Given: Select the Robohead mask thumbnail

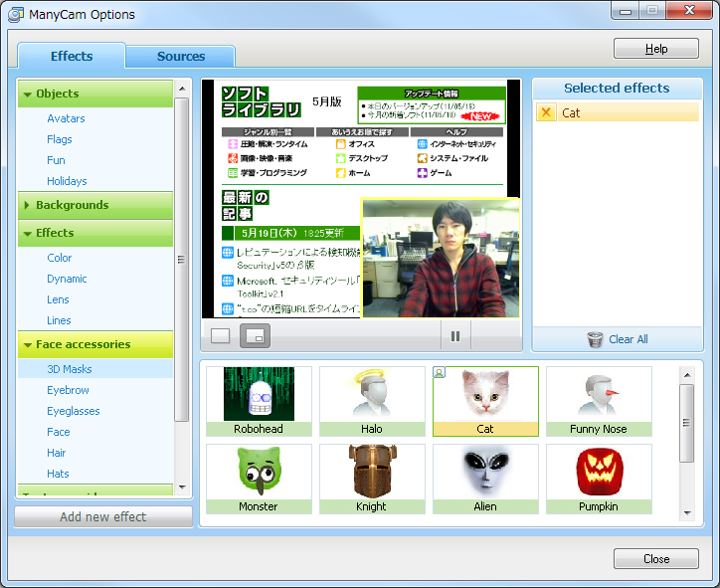Looking at the screenshot, I should click(x=259, y=401).
